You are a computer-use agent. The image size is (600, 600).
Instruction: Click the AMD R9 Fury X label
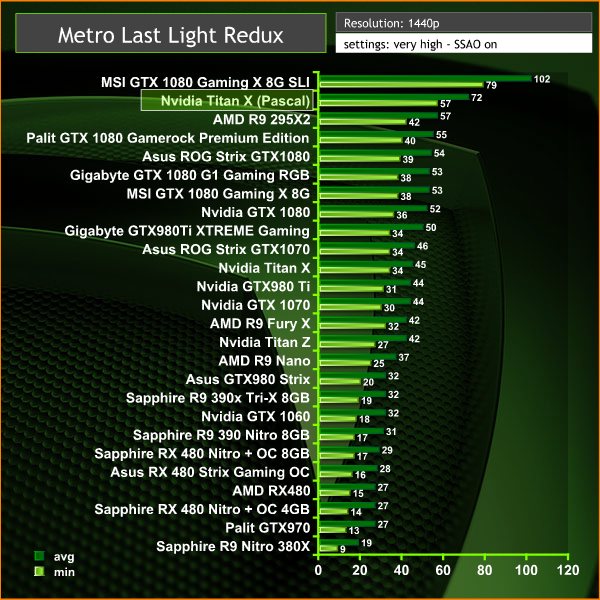260,324
